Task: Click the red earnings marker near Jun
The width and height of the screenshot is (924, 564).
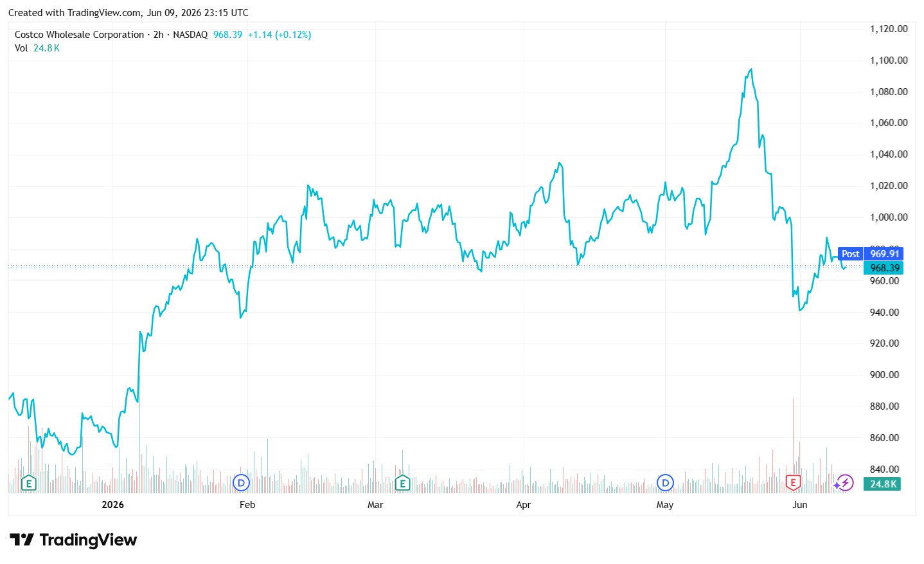Action: pos(793,482)
